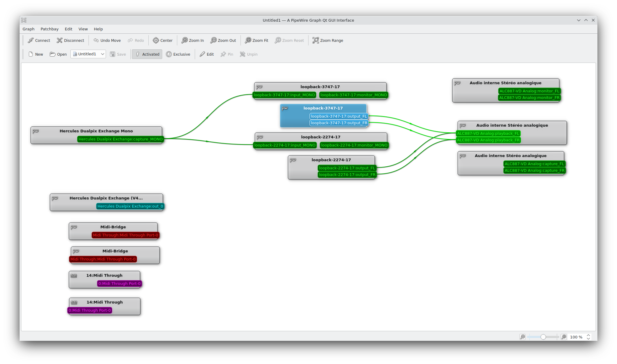The height and width of the screenshot is (364, 617).
Task: Open the Graph menu
Action: tap(28, 29)
